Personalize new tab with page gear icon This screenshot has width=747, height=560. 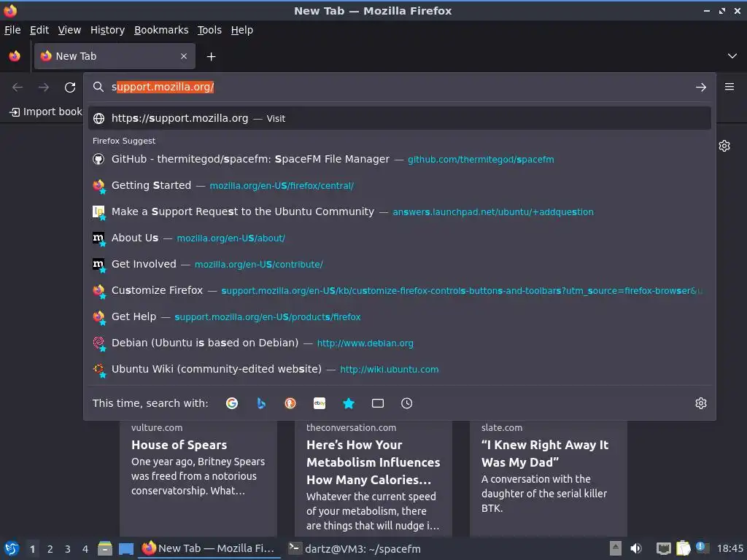[724, 146]
